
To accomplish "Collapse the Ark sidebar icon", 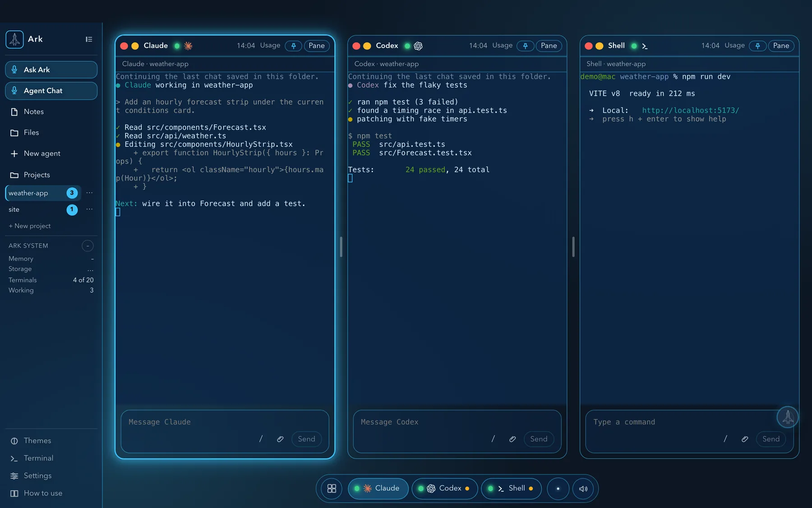I will point(89,39).
